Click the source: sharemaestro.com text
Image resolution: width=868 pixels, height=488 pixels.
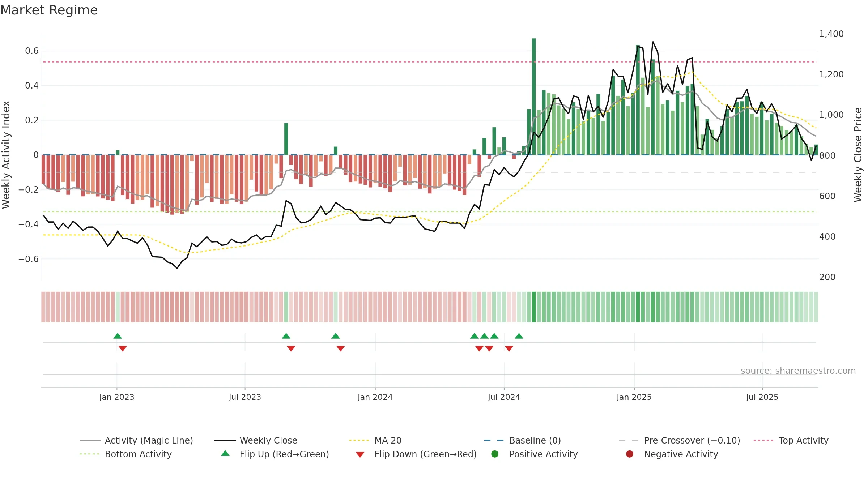click(x=798, y=371)
